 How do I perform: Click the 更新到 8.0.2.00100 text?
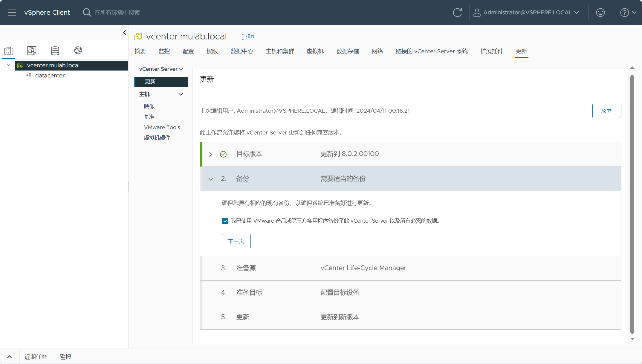[350, 154]
